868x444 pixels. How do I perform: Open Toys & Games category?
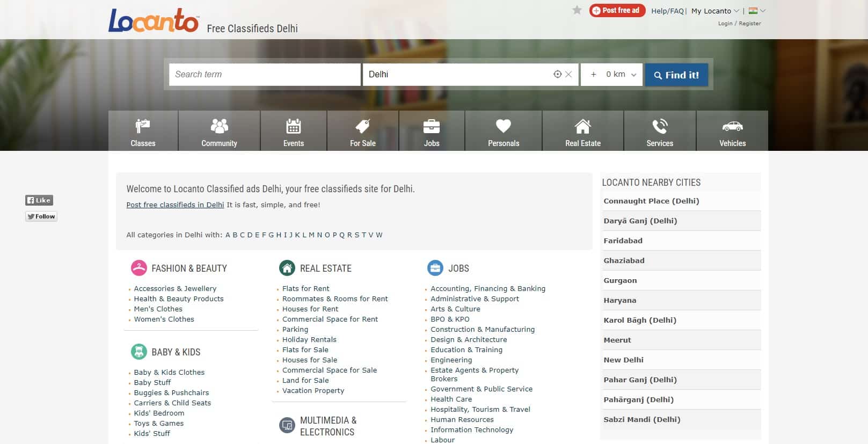pyautogui.click(x=158, y=423)
